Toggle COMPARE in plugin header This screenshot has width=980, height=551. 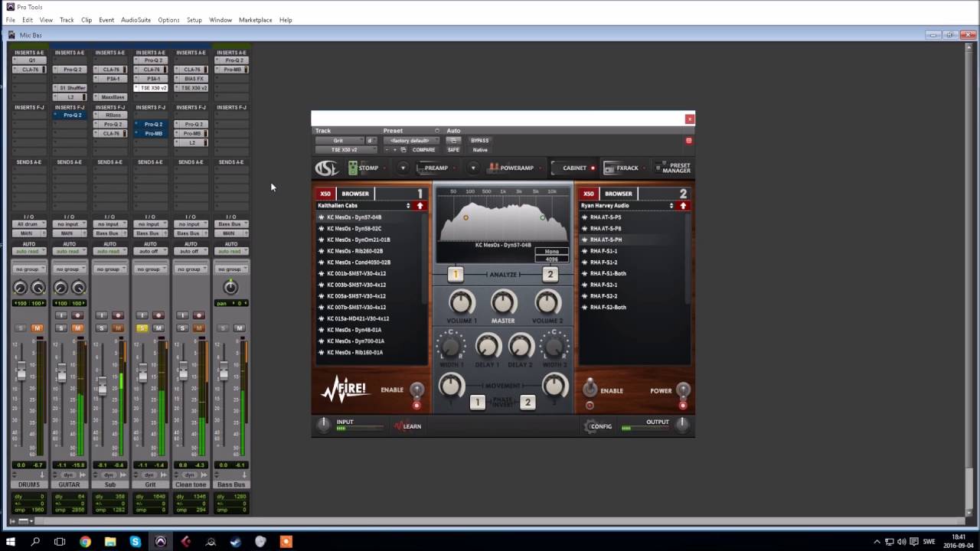[423, 150]
